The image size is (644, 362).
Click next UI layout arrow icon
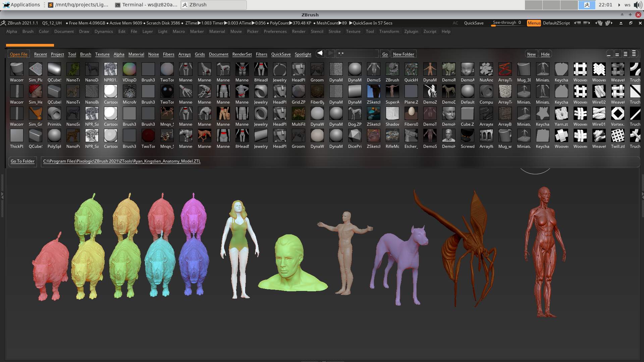(587, 23)
